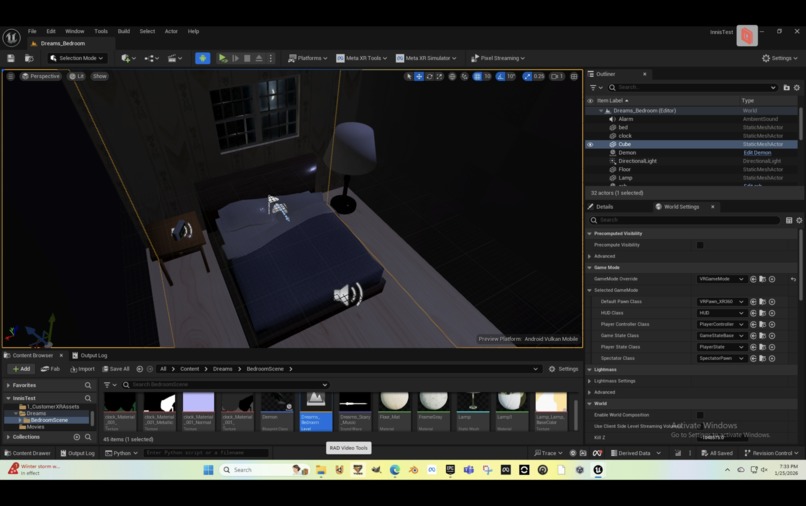Toggle Precompute Visibility checkbox
The height and width of the screenshot is (506, 806).
point(700,245)
